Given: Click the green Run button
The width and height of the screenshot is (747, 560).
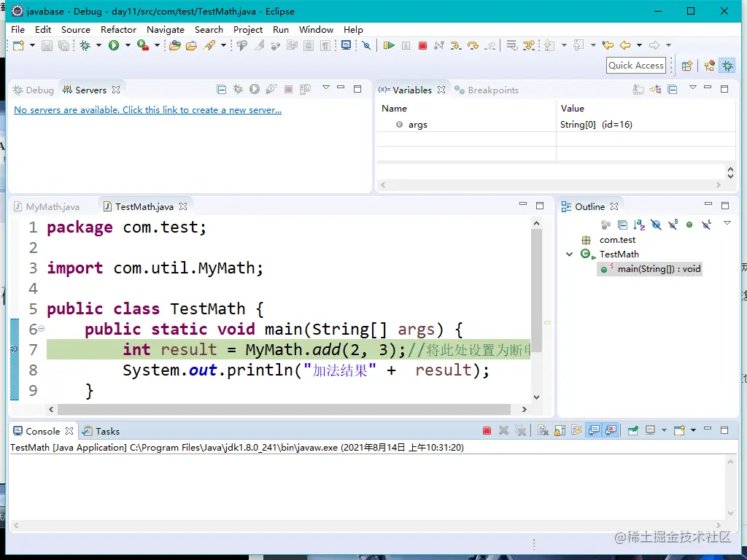Looking at the screenshot, I should (113, 45).
